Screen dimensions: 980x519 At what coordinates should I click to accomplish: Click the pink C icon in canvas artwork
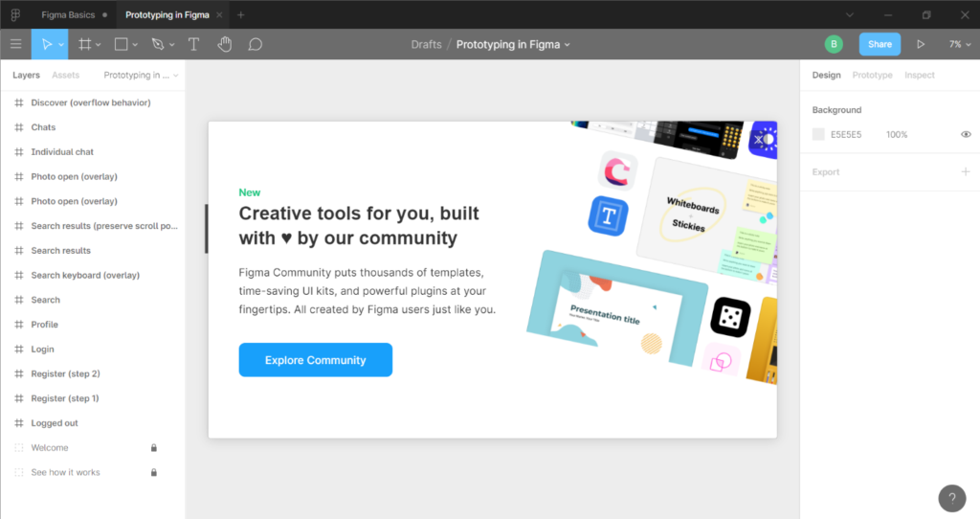[617, 170]
